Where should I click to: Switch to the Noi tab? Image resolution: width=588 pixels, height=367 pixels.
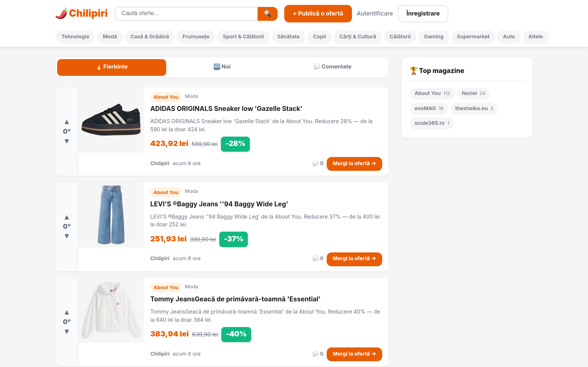[222, 67]
